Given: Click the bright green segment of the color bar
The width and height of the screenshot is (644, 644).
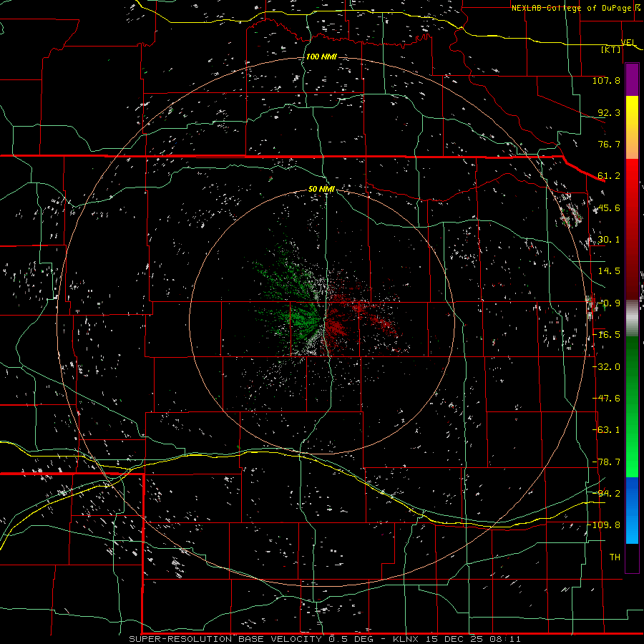Looking at the screenshot, I should pos(632,406).
